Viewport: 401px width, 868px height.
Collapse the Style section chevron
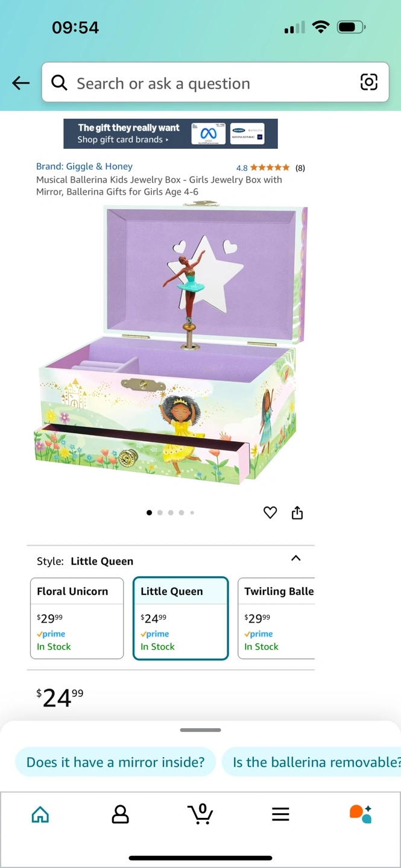[x=295, y=558]
